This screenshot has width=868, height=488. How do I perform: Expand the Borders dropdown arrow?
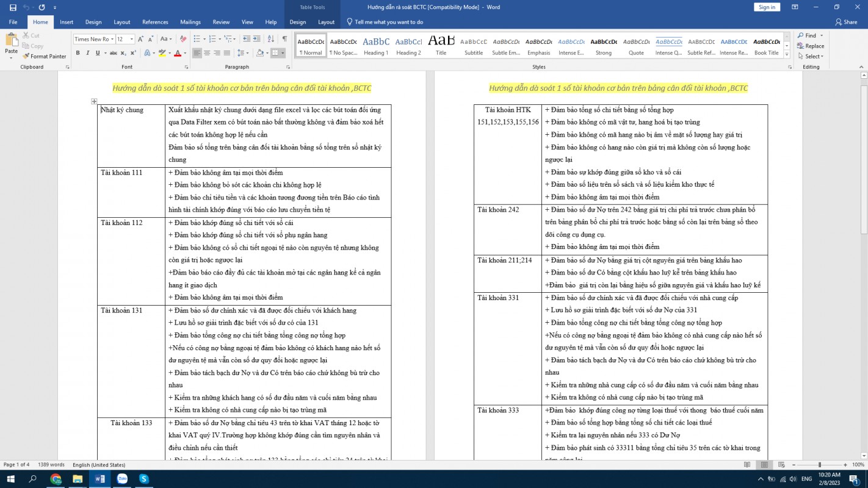[x=283, y=53]
